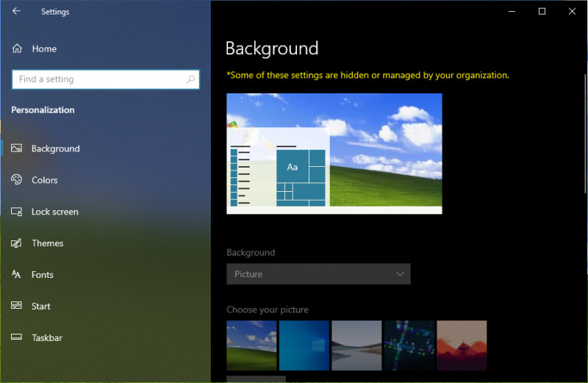Open the Start settings
Screen dimensions: 588x383
(x=106, y=306)
